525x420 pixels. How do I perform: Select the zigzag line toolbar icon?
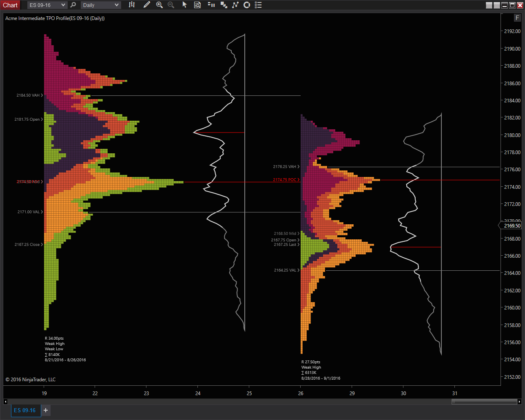[x=235, y=5]
